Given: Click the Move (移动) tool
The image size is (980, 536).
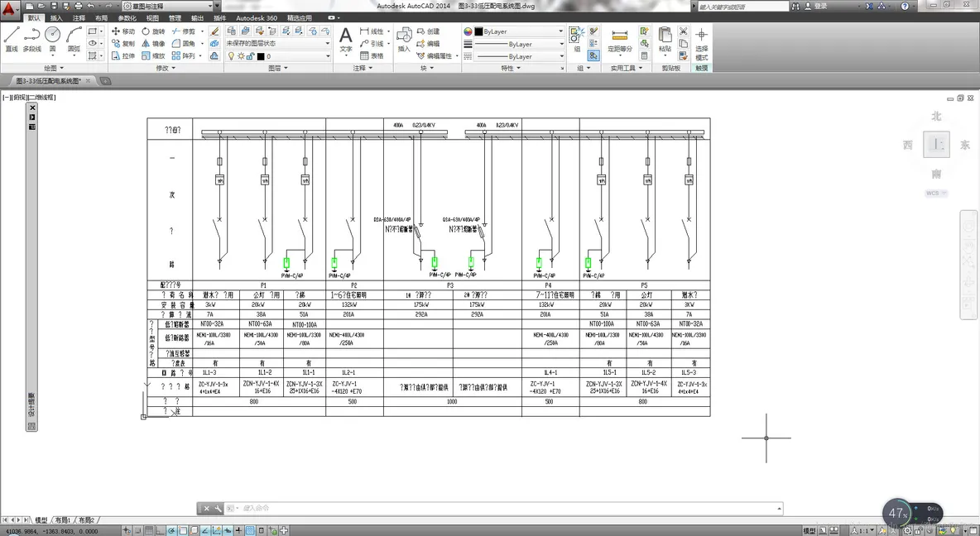Looking at the screenshot, I should pyautogui.click(x=123, y=31).
